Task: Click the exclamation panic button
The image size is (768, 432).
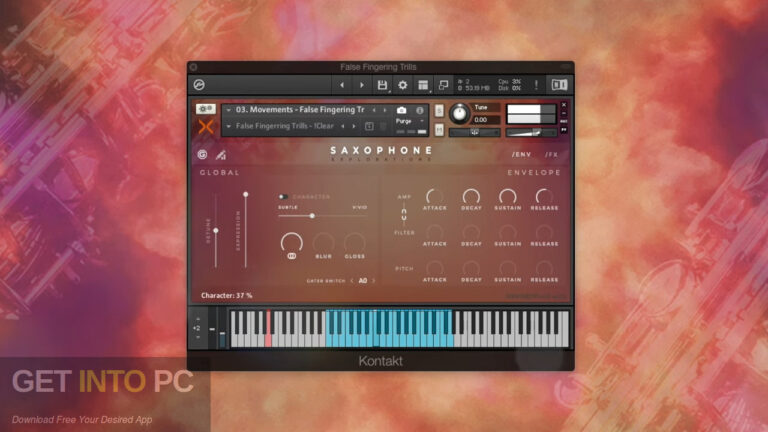Action: [x=536, y=85]
